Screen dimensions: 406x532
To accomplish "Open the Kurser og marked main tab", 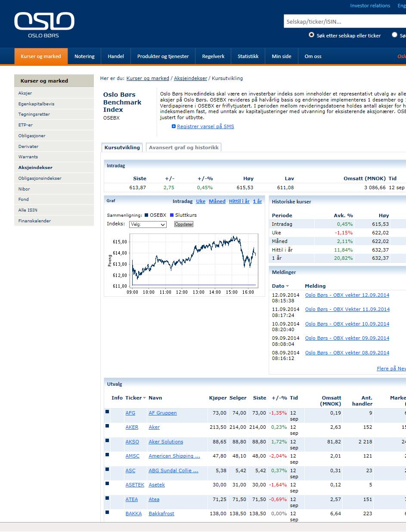I will pos(41,56).
